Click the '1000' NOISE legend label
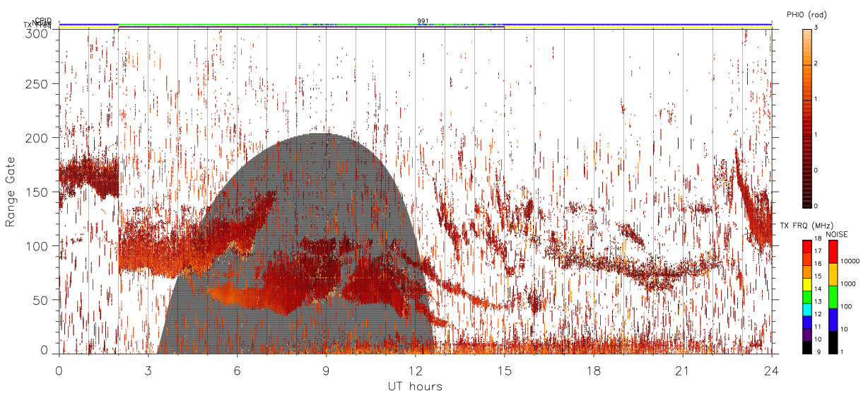This screenshot has width=868, height=401. (x=848, y=284)
